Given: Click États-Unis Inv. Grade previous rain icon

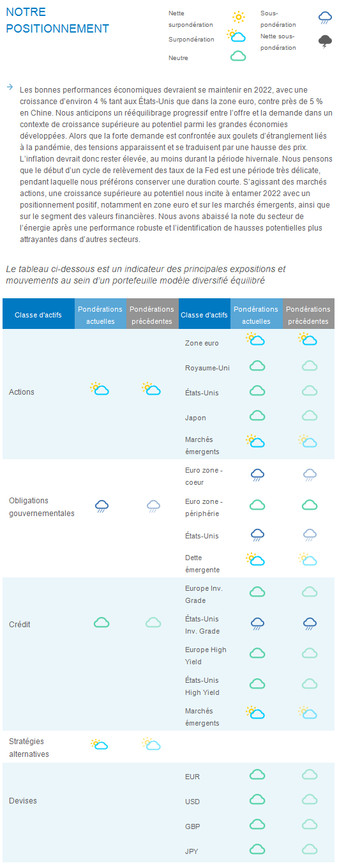Looking at the screenshot, I should [x=309, y=624].
